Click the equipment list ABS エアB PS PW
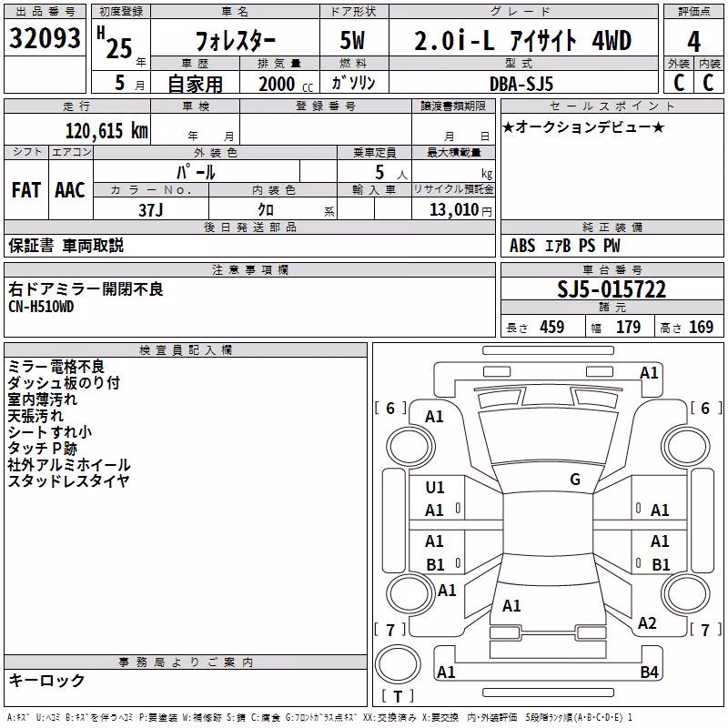 564,246
